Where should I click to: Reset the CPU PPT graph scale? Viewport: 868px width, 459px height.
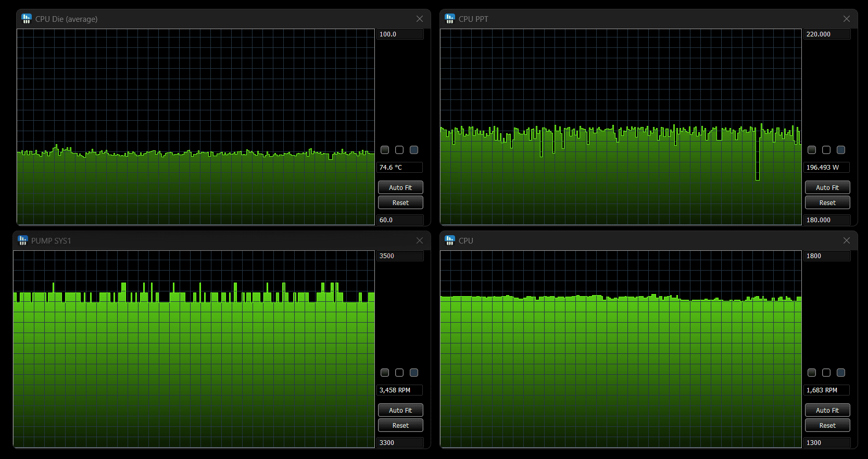827,202
